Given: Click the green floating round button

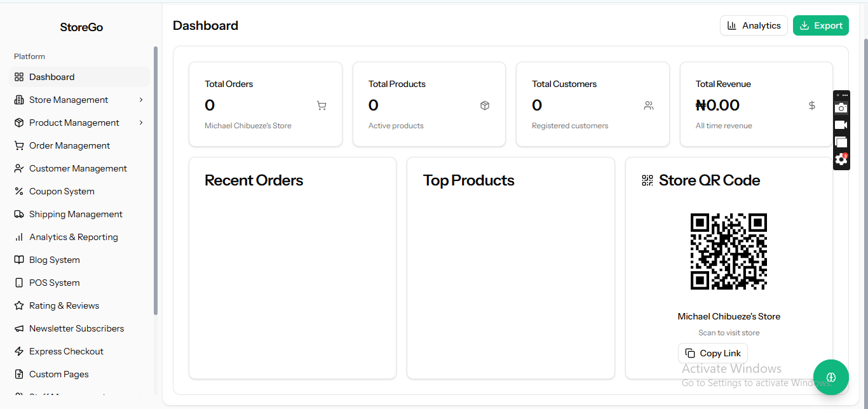Looking at the screenshot, I should point(831,377).
